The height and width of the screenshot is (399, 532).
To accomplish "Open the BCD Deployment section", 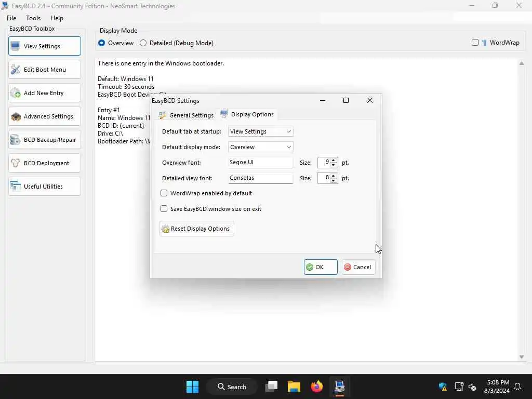I will [x=45, y=163].
